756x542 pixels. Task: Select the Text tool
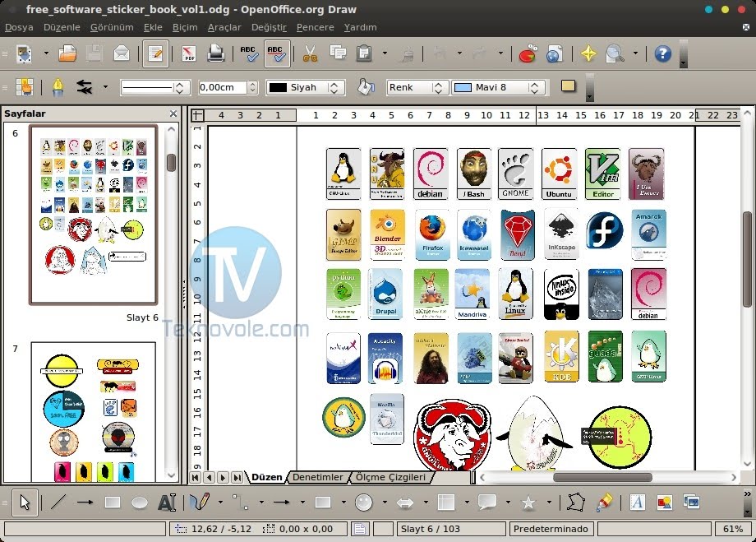coord(167,503)
